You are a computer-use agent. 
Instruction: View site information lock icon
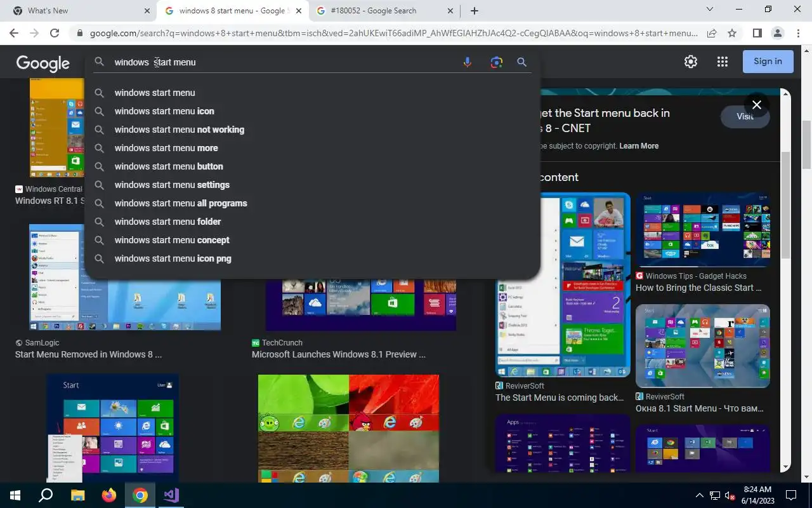[x=79, y=33]
